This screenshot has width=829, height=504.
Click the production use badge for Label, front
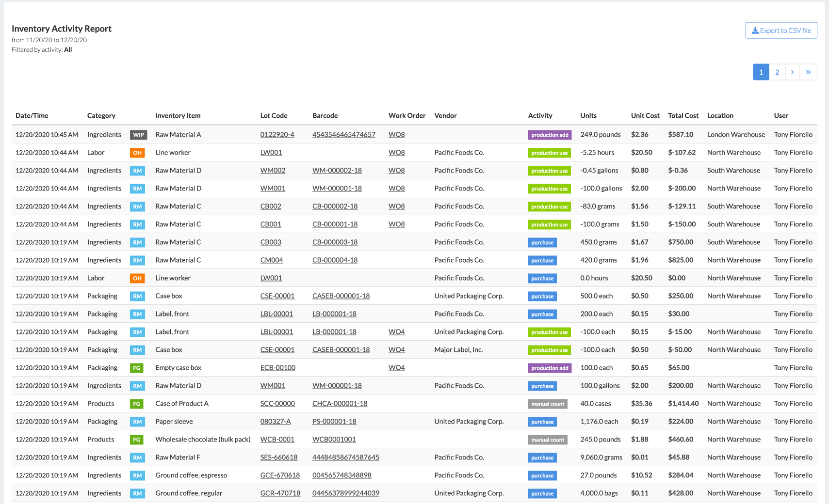pyautogui.click(x=549, y=332)
